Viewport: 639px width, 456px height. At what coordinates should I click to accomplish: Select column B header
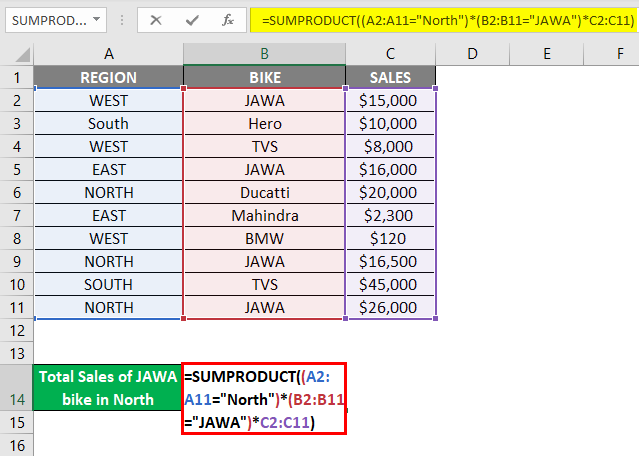pyautogui.click(x=264, y=54)
